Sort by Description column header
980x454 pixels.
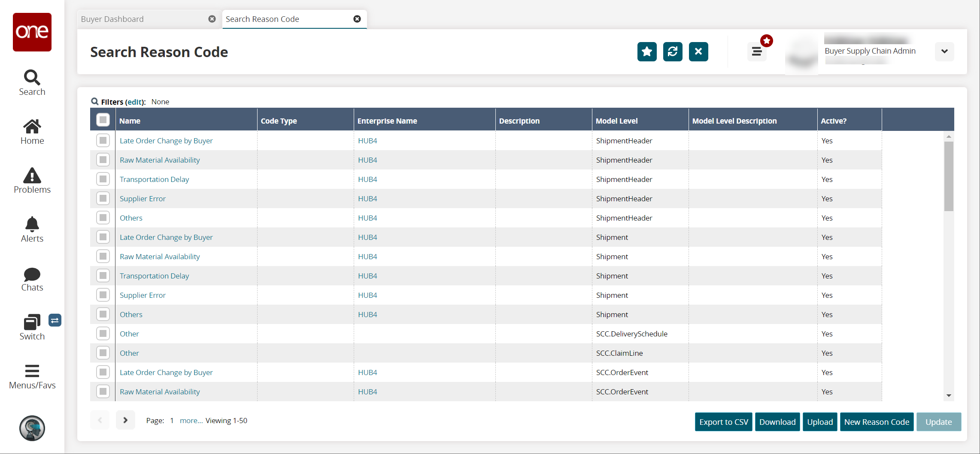pos(543,121)
